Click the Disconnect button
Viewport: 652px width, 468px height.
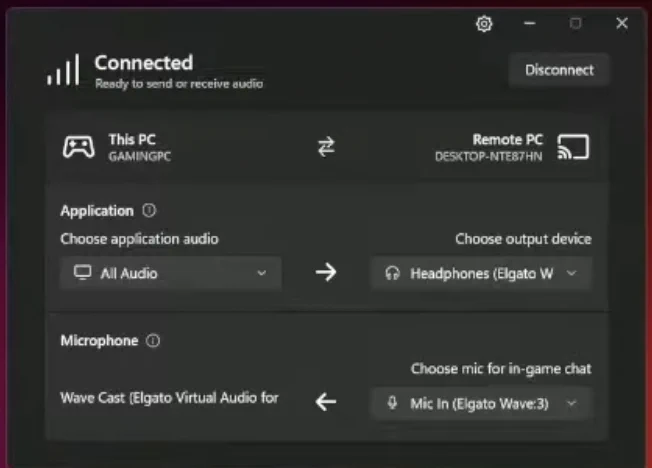[559, 70]
